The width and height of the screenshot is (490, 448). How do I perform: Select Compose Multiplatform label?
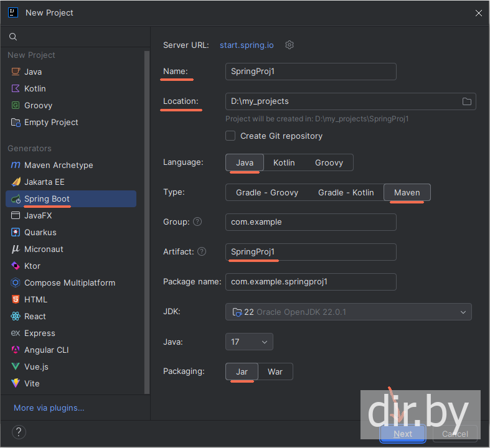pos(70,282)
